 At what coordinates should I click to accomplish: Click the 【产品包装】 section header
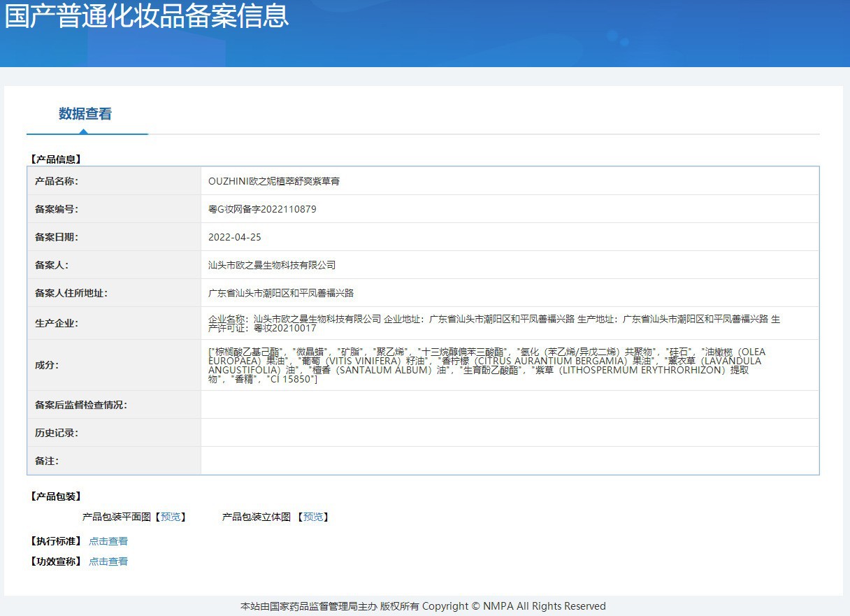[x=56, y=496]
